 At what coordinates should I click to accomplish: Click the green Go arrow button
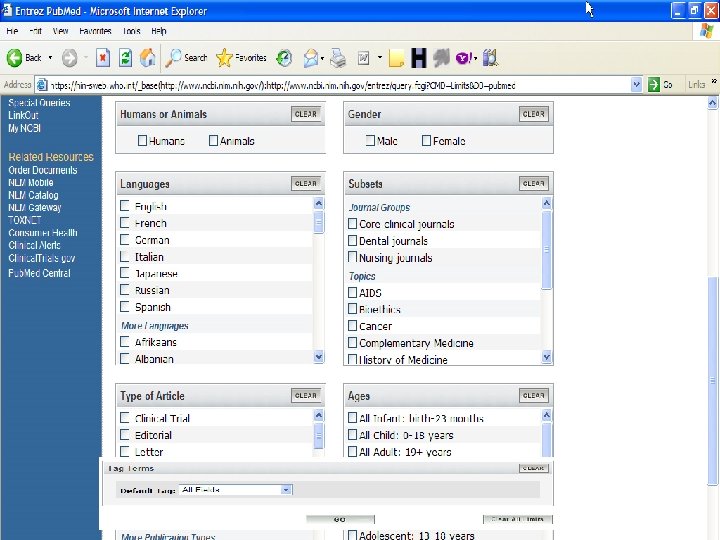coord(653,85)
